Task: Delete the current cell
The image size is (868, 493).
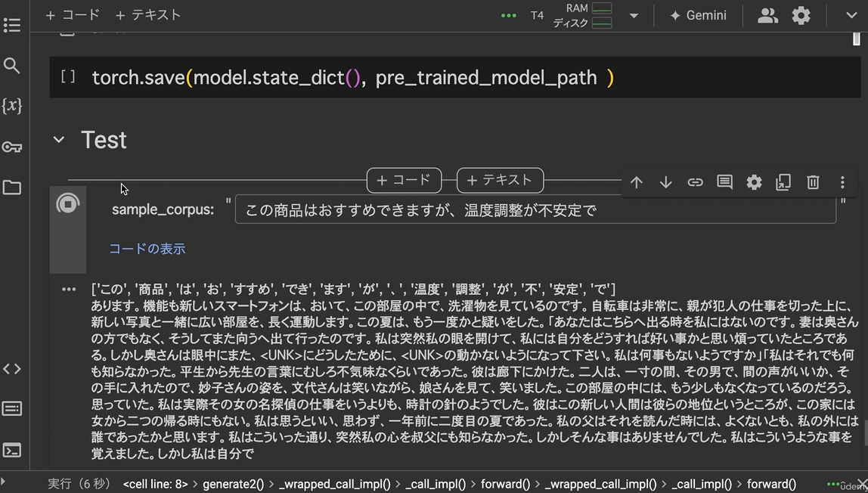Action: 813,182
